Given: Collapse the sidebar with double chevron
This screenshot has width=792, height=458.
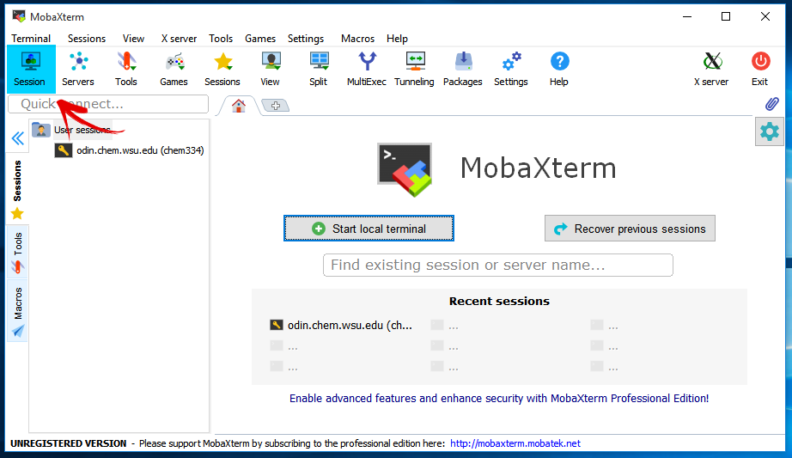Looking at the screenshot, I should [17, 139].
